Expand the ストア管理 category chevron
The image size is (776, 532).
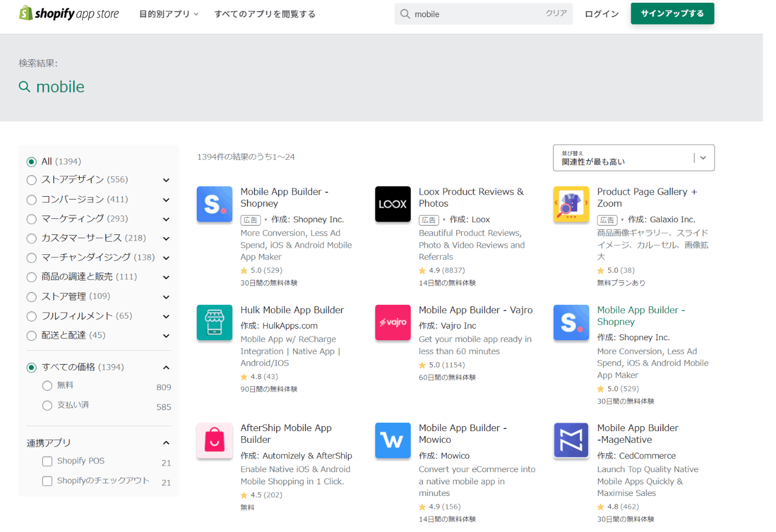coord(166,297)
